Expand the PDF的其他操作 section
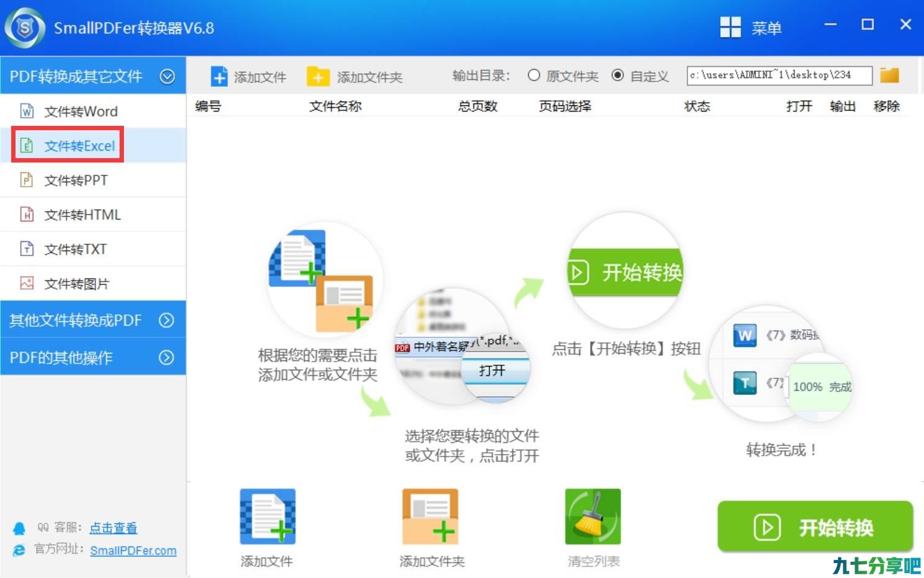Screen dimensions: 924x578 [166, 357]
